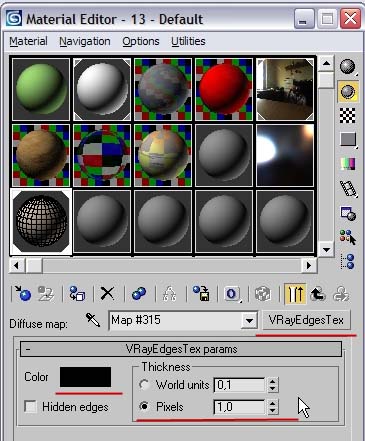Select the reflective checker sphere slot
This screenshot has width=365, height=441.
tap(102, 155)
